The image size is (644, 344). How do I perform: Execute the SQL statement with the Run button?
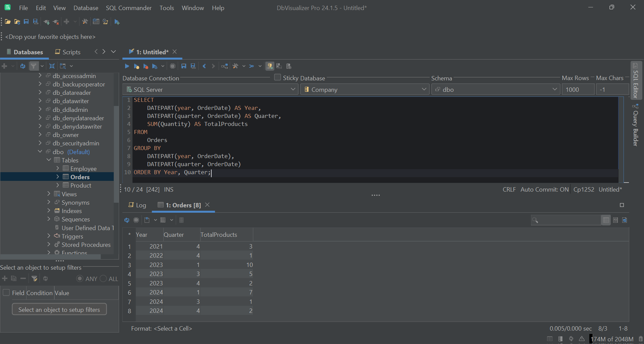[x=127, y=66]
